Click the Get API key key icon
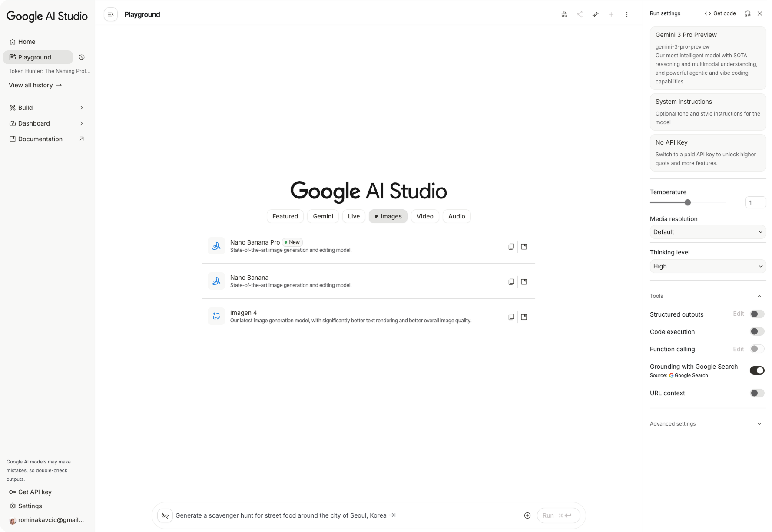This screenshot has width=772, height=532. point(13,492)
